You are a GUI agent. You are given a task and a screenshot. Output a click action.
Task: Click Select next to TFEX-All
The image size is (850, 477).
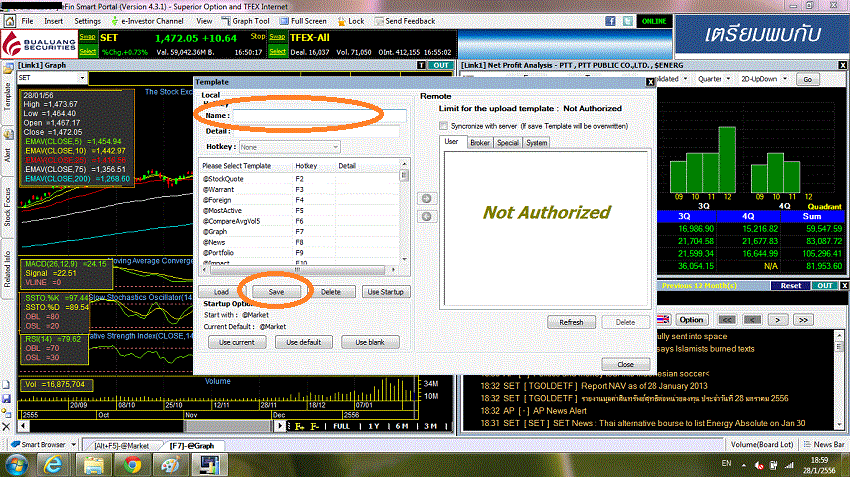pos(277,51)
